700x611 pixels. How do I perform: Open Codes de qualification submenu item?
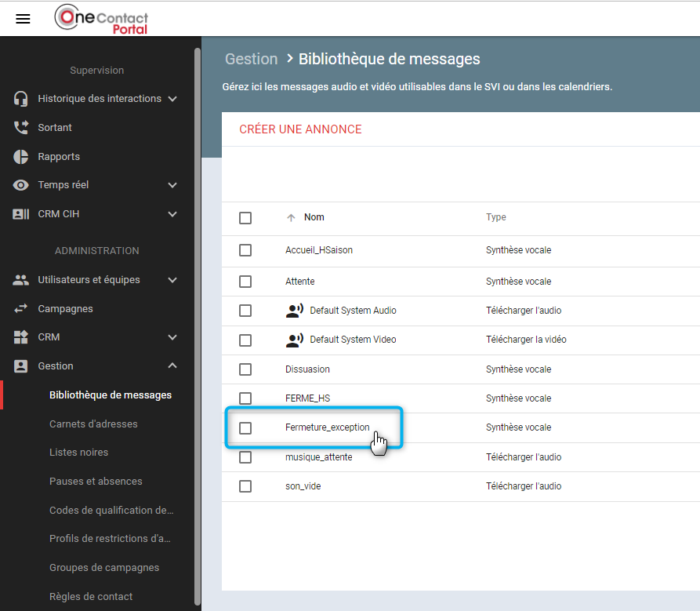coord(111,510)
